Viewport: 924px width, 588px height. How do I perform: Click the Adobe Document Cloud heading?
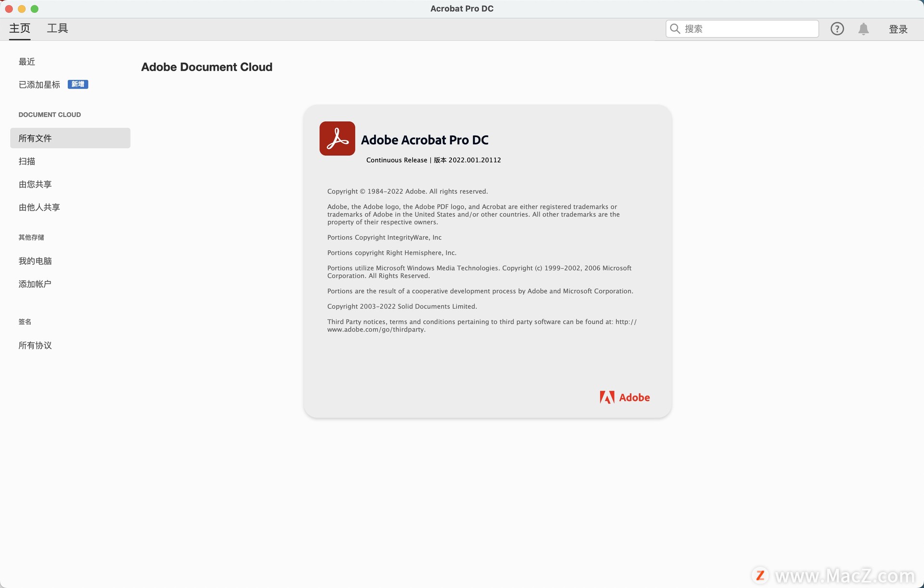(x=207, y=67)
